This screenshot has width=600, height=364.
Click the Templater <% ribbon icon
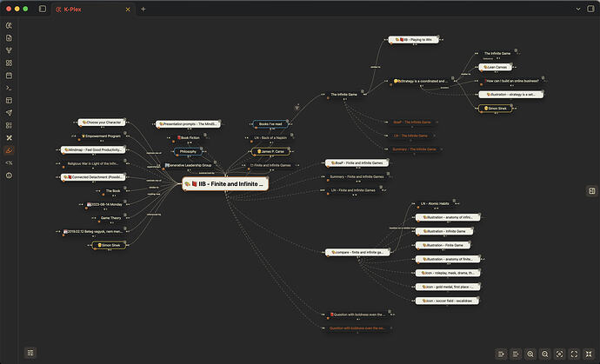pos(9,162)
